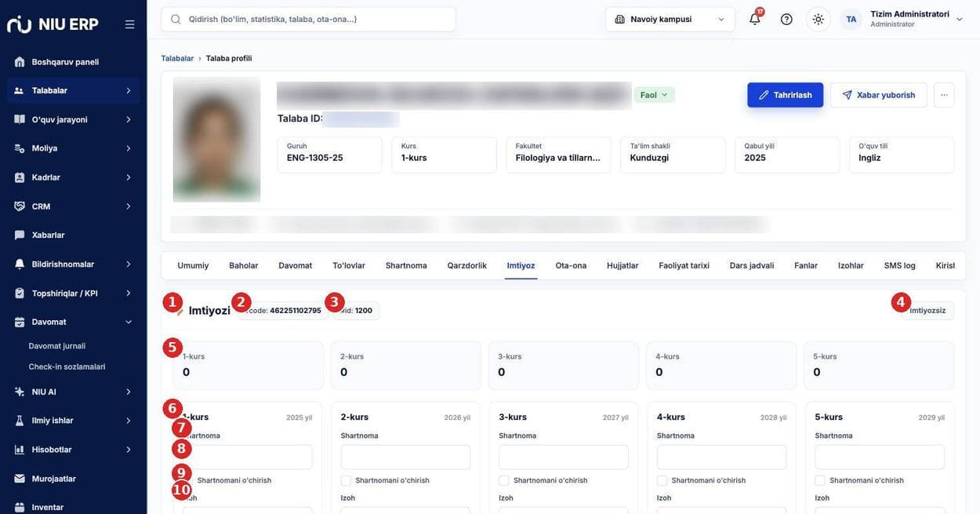The height and width of the screenshot is (514, 980).
Task: Open Hisobotlar reports in the sidebar
Action: click(x=52, y=450)
